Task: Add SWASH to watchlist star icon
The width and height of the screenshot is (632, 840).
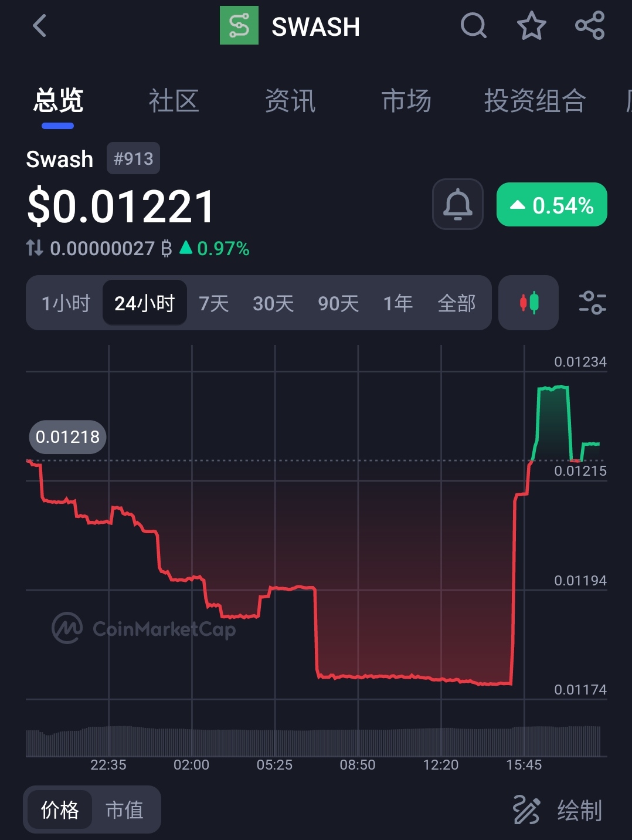Action: click(532, 26)
